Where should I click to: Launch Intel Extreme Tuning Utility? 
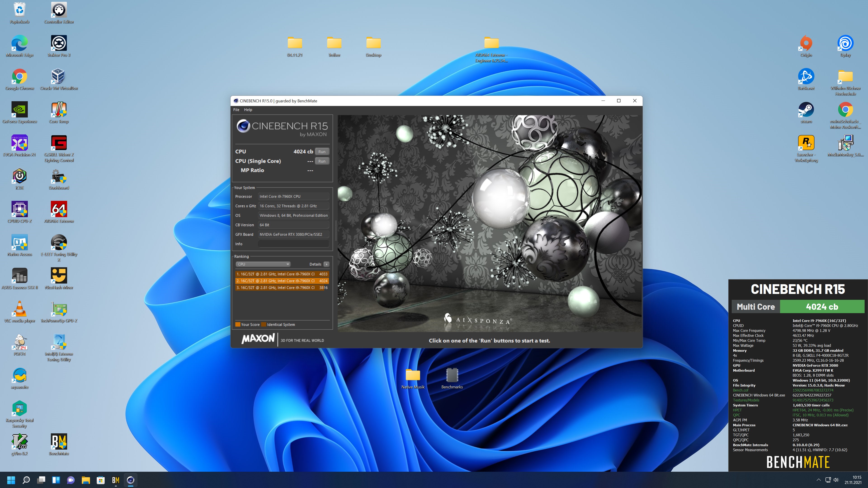pos(59,348)
